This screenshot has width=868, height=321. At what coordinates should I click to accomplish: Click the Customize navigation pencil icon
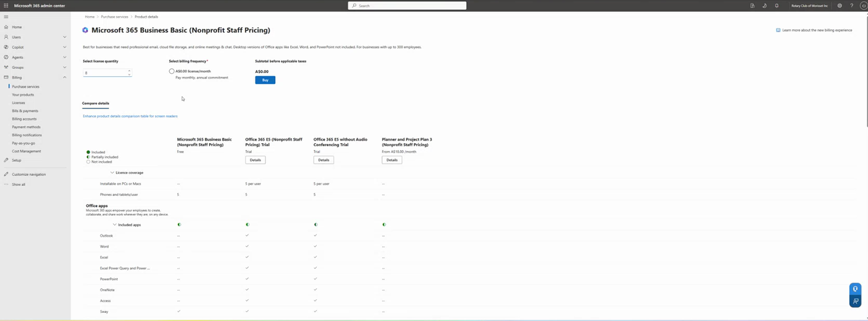[x=6, y=174]
